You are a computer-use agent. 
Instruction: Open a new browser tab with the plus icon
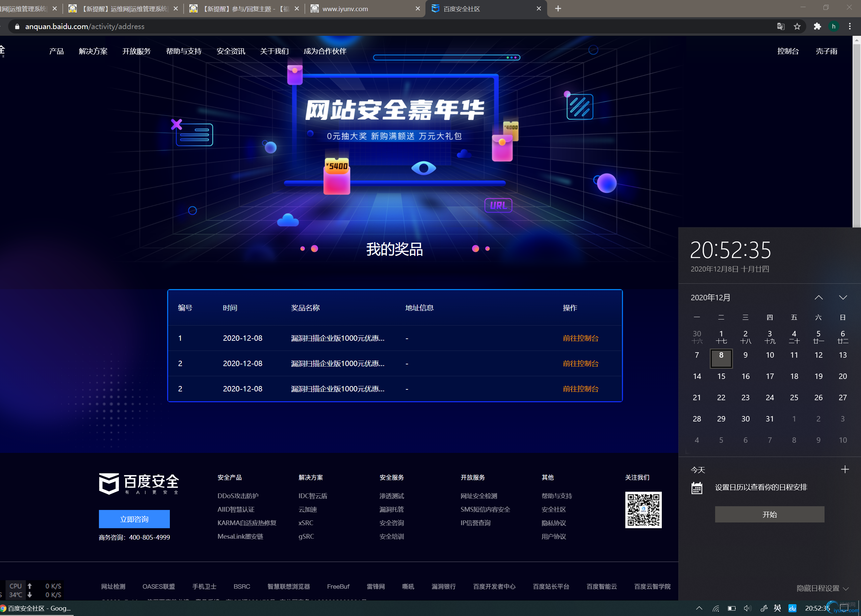tap(558, 9)
